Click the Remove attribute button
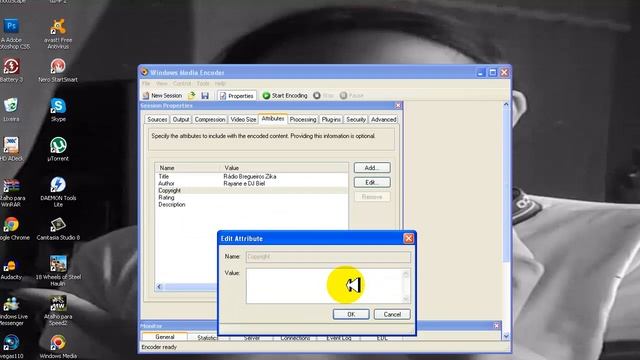Viewport: 640px width, 360px height. point(372,197)
